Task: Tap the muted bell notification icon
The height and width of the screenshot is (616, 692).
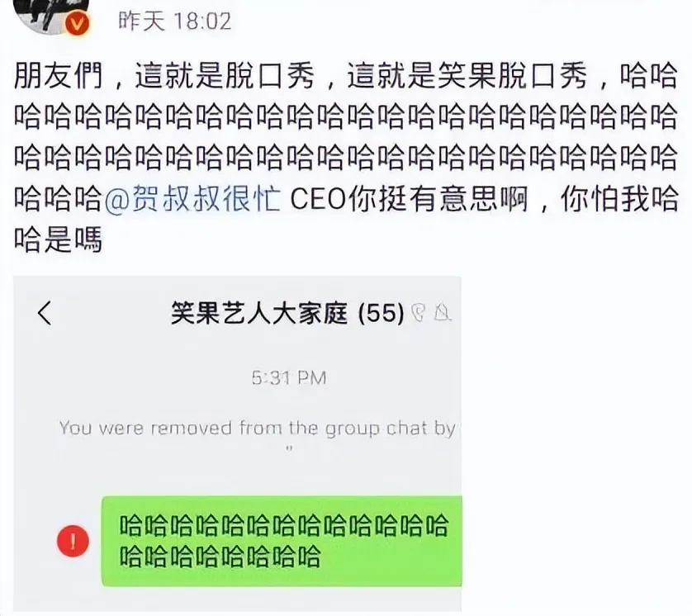Action: [x=443, y=312]
